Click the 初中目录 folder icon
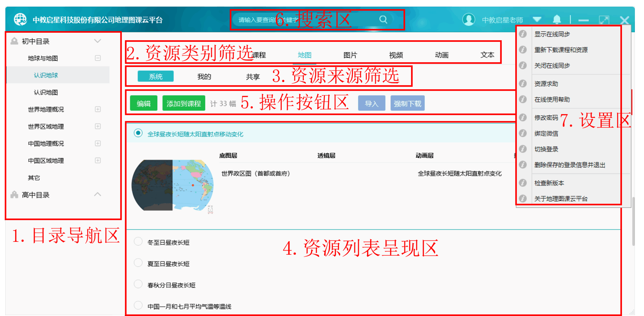644x316 pixels. [x=14, y=41]
